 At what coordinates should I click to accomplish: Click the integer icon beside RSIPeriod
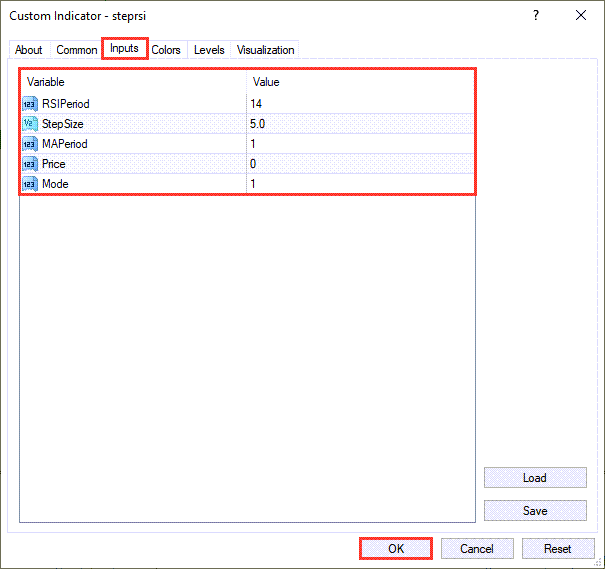(30, 104)
